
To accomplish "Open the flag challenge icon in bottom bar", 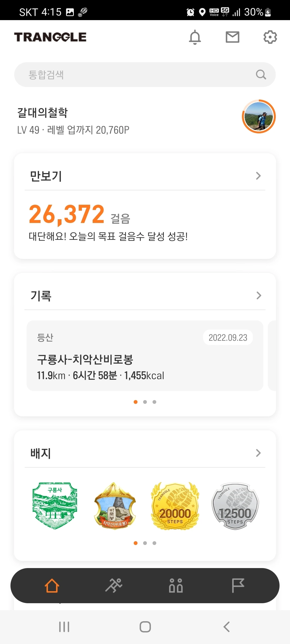I will (x=238, y=586).
